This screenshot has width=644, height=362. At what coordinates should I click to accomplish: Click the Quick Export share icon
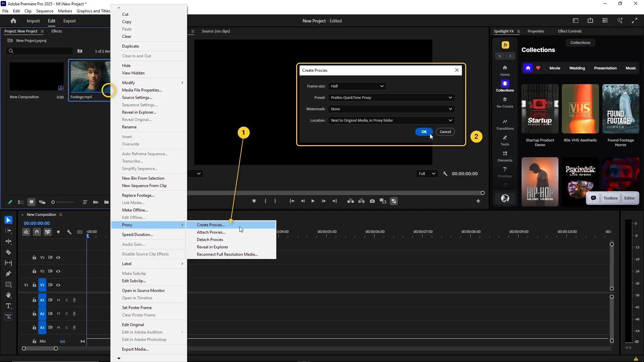point(590,21)
